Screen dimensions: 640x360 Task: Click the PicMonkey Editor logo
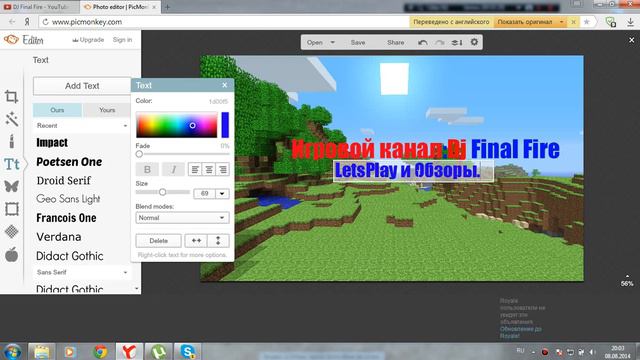[24, 40]
